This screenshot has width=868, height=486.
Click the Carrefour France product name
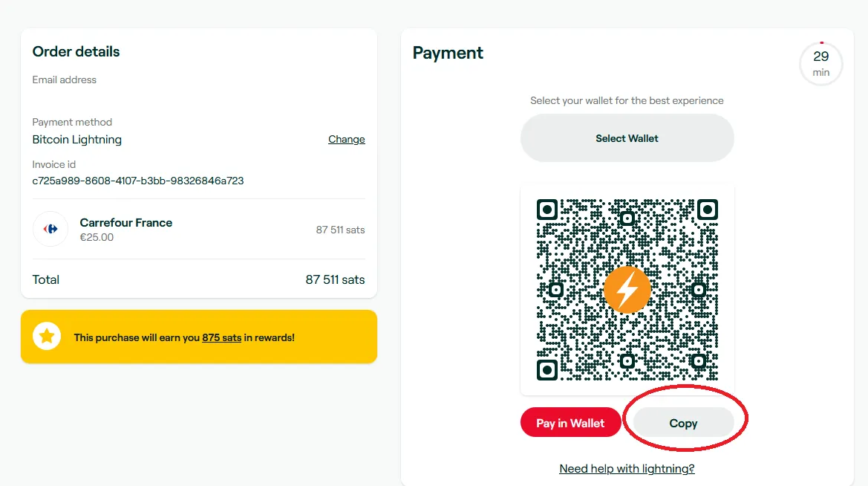pos(125,223)
